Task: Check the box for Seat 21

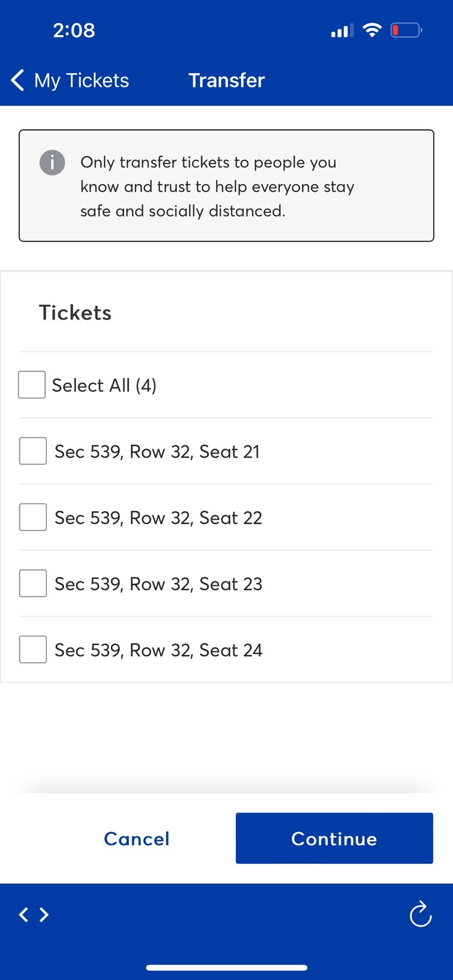Action: point(33,451)
